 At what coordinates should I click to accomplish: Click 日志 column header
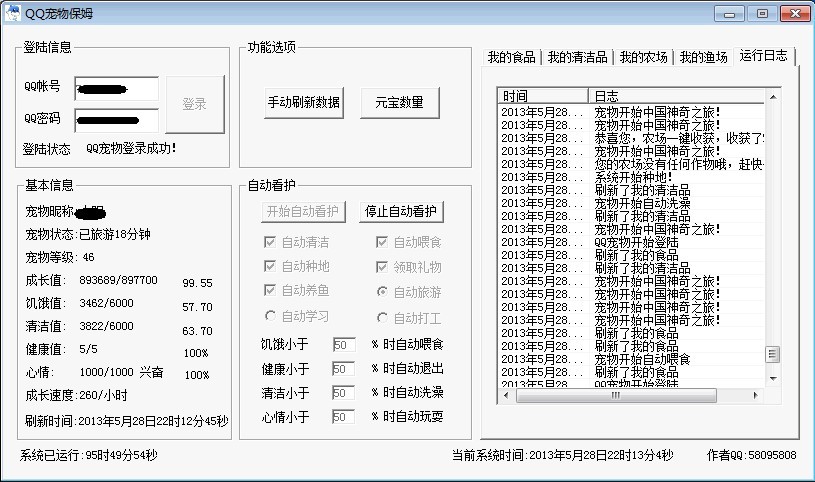point(677,96)
